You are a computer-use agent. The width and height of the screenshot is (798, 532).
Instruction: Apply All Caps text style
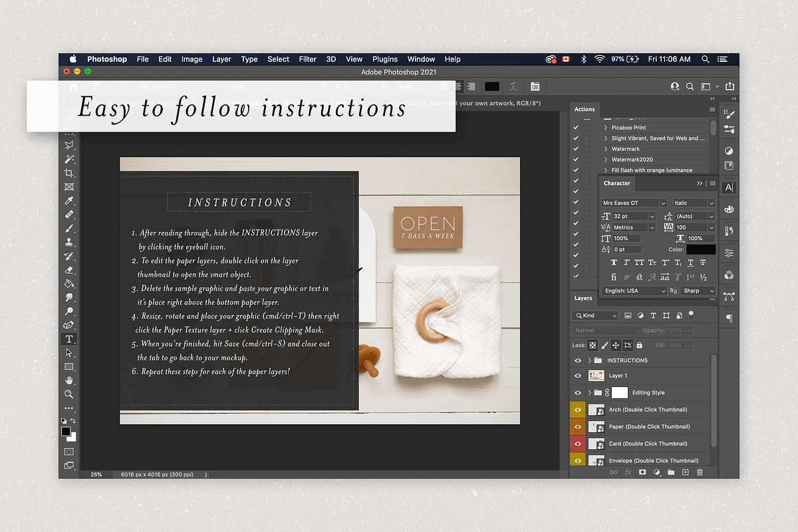coord(639,263)
